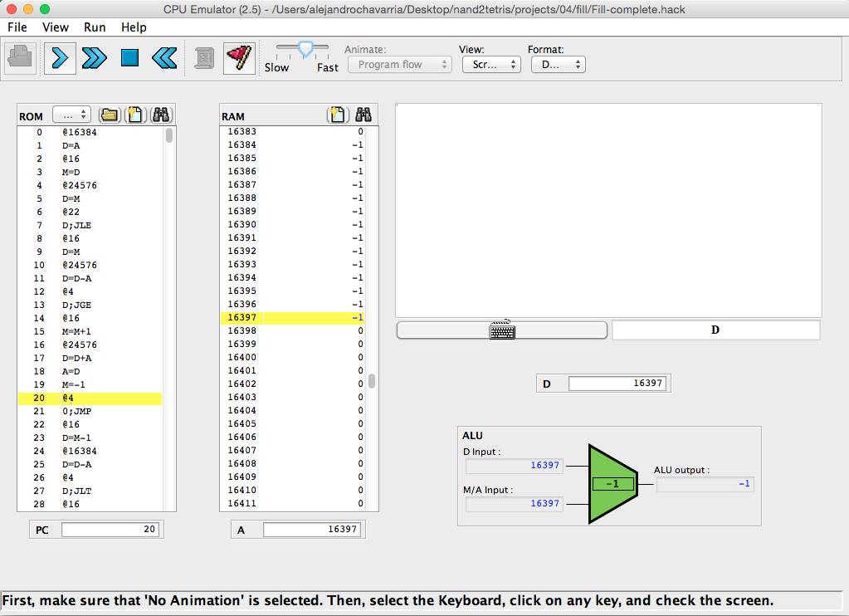The image size is (849, 616).
Task: Load a ROM program via folder icon
Action: 109,115
